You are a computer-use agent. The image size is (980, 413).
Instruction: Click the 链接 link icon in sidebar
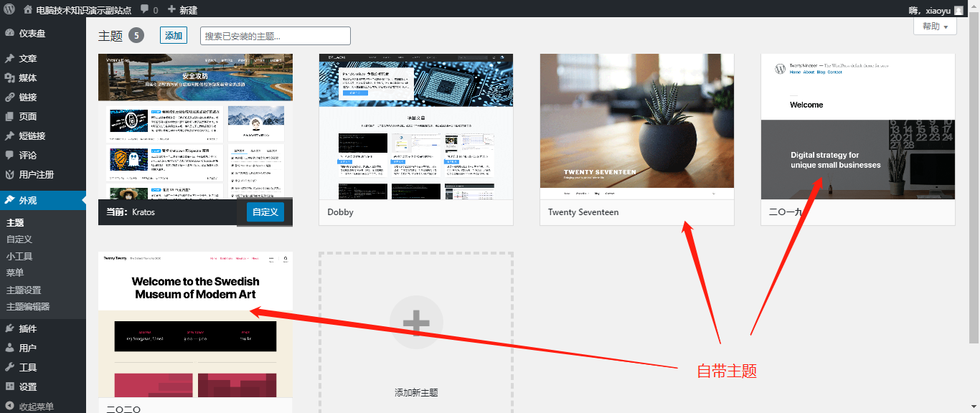pos(9,98)
